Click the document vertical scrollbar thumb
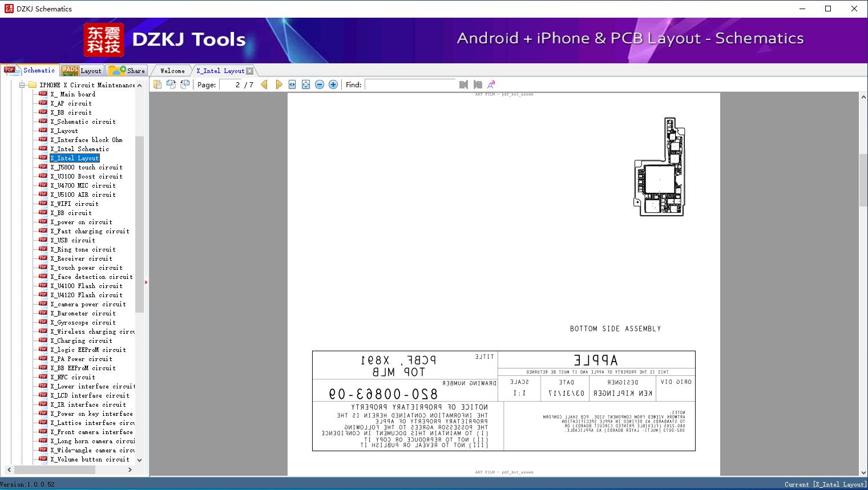868x490 pixels. 863,180
